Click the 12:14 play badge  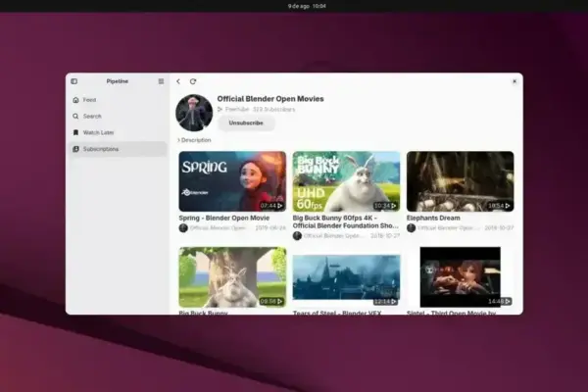point(385,301)
